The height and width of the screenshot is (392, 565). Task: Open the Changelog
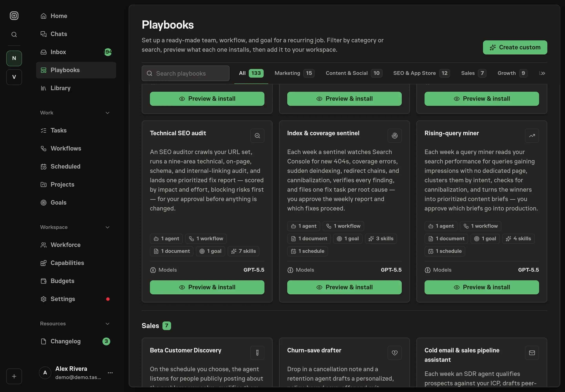(x=76, y=341)
